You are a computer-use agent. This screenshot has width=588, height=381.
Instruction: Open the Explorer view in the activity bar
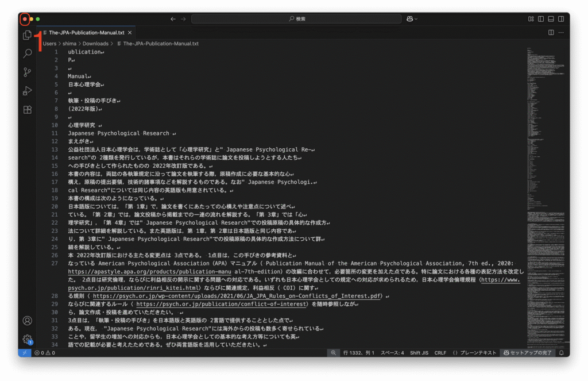[27, 35]
